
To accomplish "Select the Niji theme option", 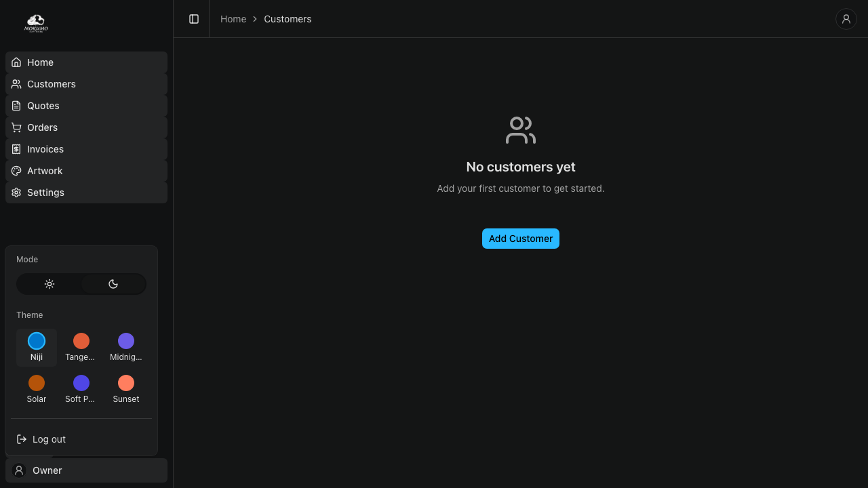I will (x=37, y=347).
